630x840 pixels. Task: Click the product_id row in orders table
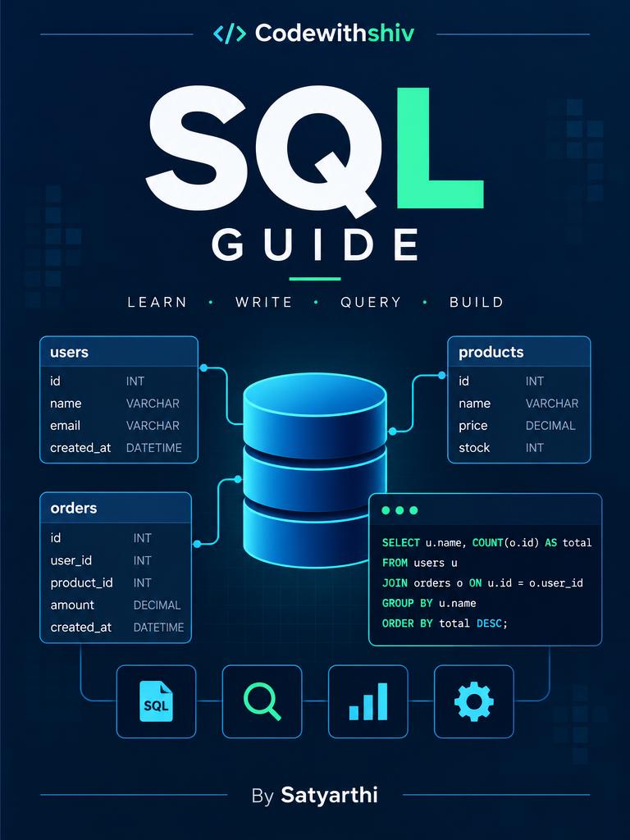click(x=101, y=583)
